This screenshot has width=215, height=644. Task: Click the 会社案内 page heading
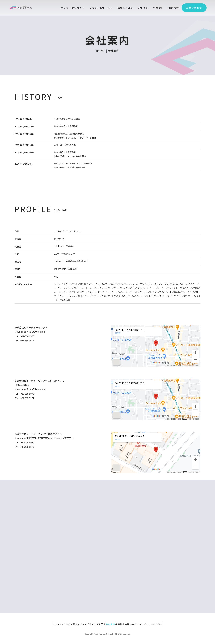(107, 40)
